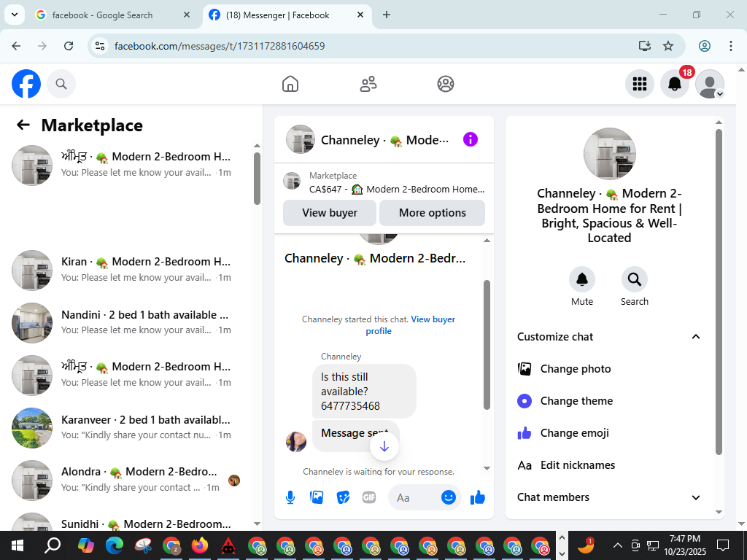Image resolution: width=747 pixels, height=560 pixels.
Task: Record a voice clip with the microphone icon
Action: [x=290, y=497]
